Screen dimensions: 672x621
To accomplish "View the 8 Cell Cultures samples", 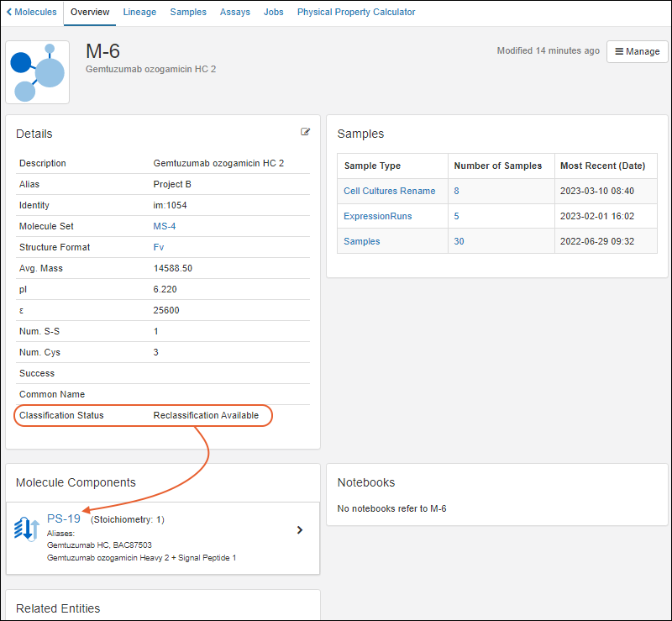I will pyautogui.click(x=456, y=191).
